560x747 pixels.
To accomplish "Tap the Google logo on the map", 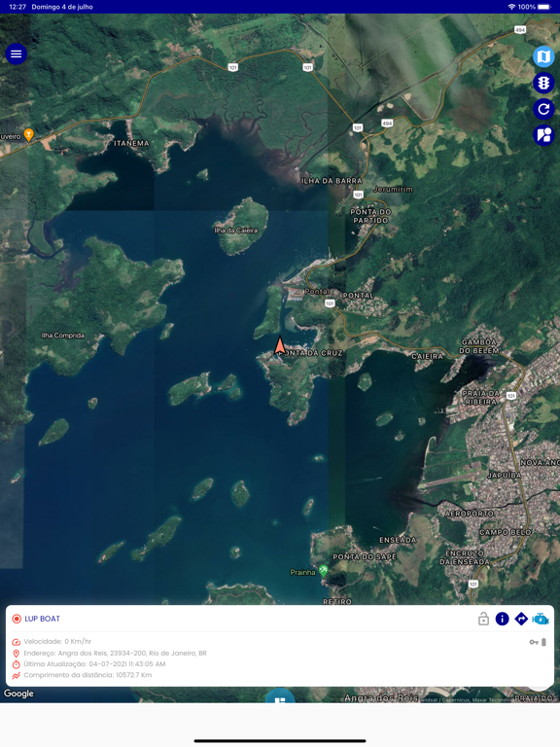I will point(19,694).
